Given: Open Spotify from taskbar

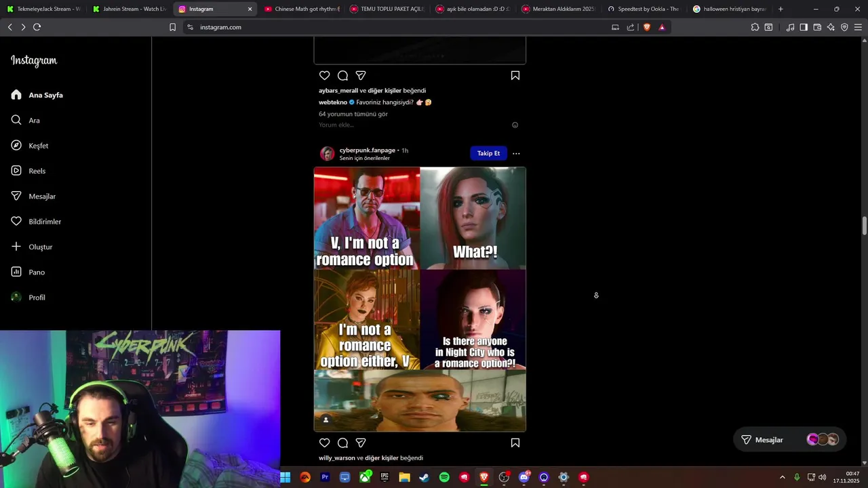Looking at the screenshot, I should [x=444, y=477].
